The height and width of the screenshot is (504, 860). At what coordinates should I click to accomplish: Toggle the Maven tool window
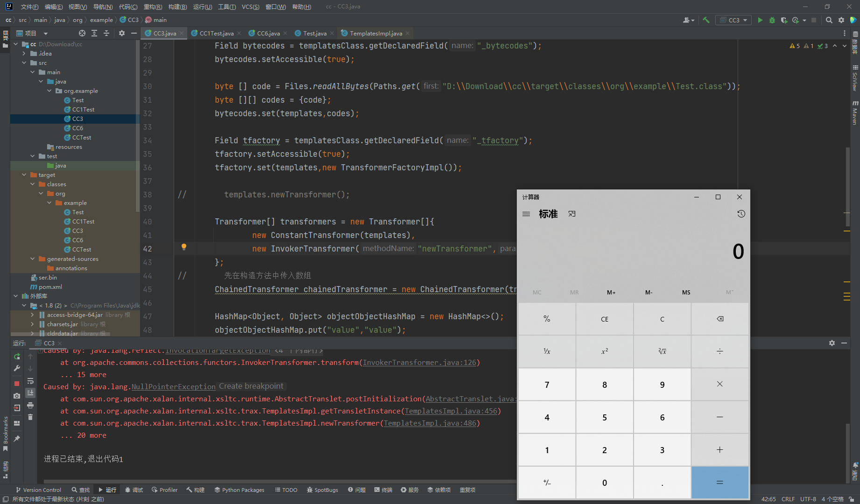[855, 112]
